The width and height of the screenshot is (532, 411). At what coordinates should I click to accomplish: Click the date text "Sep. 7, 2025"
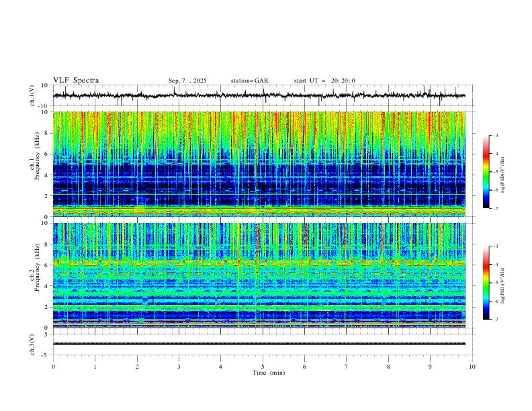point(187,81)
